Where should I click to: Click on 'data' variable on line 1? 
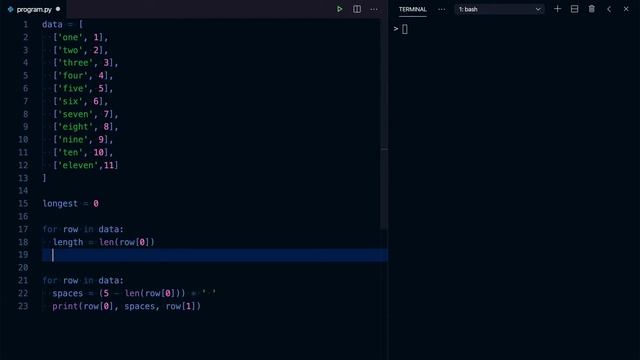point(52,24)
